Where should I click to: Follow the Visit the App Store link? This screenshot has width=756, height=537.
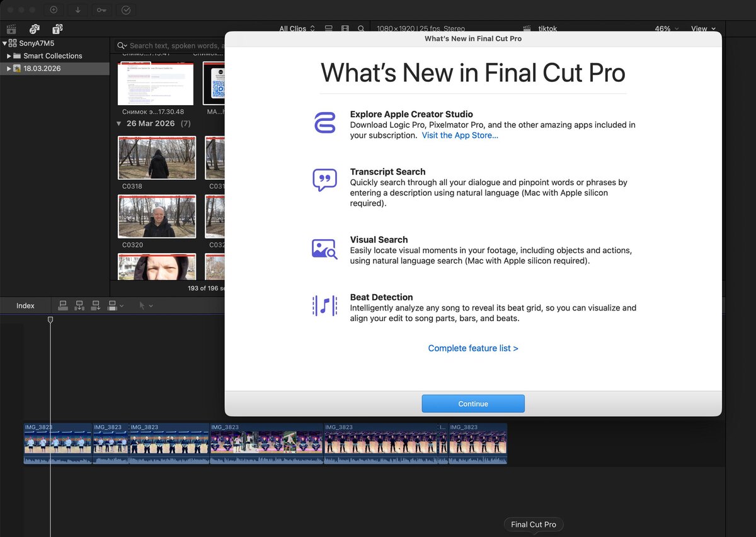460,135
